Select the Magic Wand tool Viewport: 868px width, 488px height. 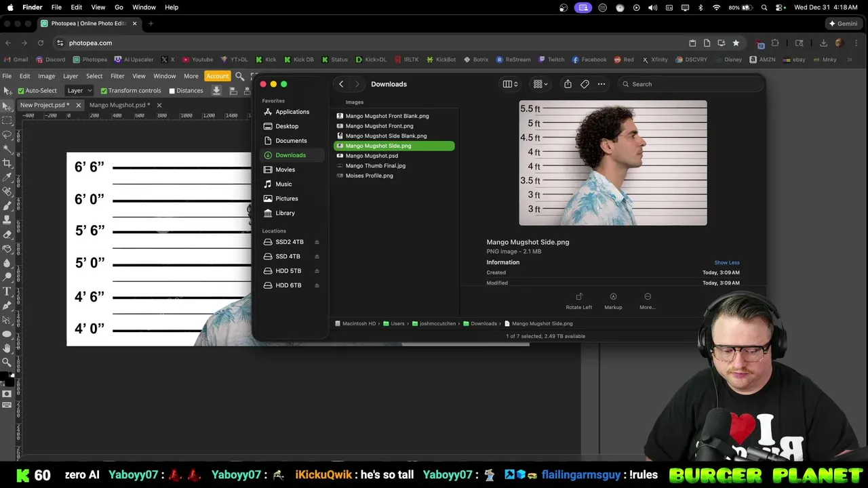coord(7,149)
